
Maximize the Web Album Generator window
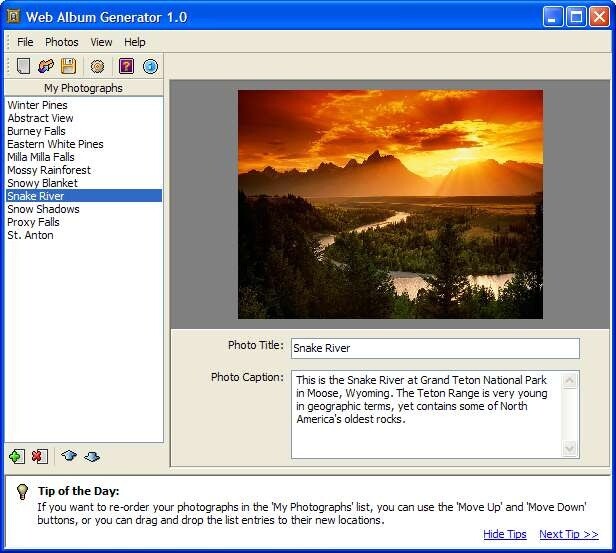[576, 17]
